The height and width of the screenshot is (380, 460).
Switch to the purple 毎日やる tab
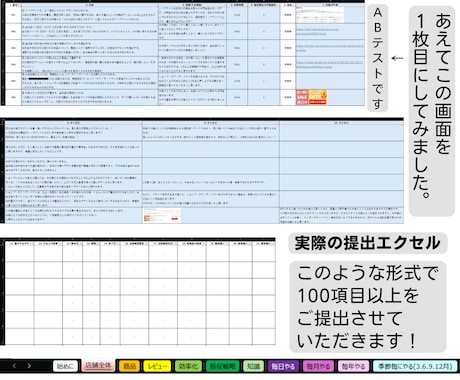click(283, 366)
